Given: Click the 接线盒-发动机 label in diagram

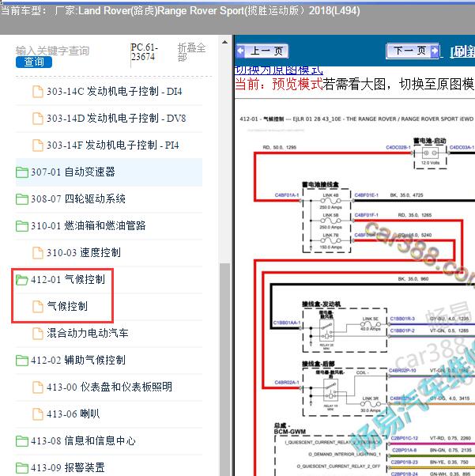Looking at the screenshot, I should click(322, 304).
